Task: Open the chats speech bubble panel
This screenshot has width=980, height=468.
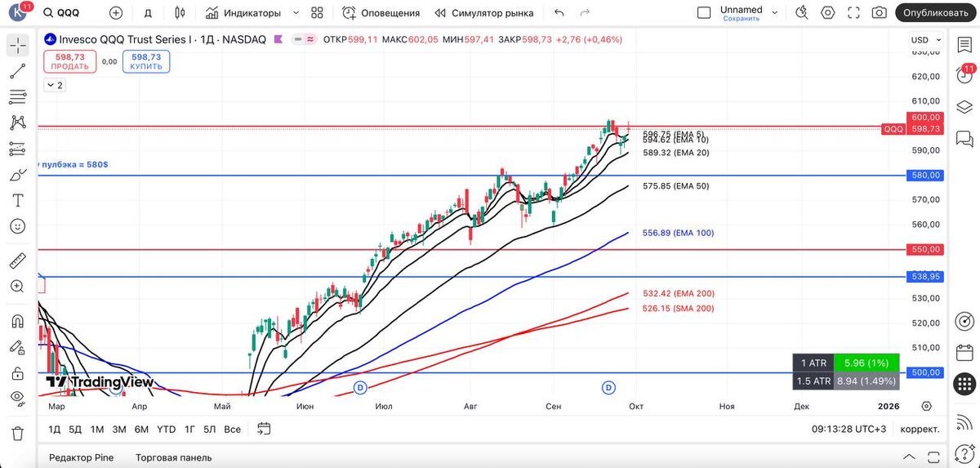Action: click(x=964, y=138)
